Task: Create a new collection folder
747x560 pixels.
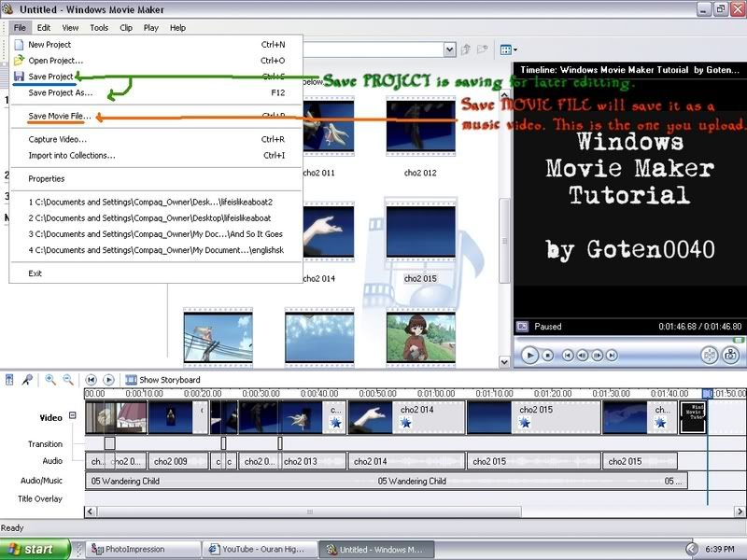Action: [x=483, y=49]
